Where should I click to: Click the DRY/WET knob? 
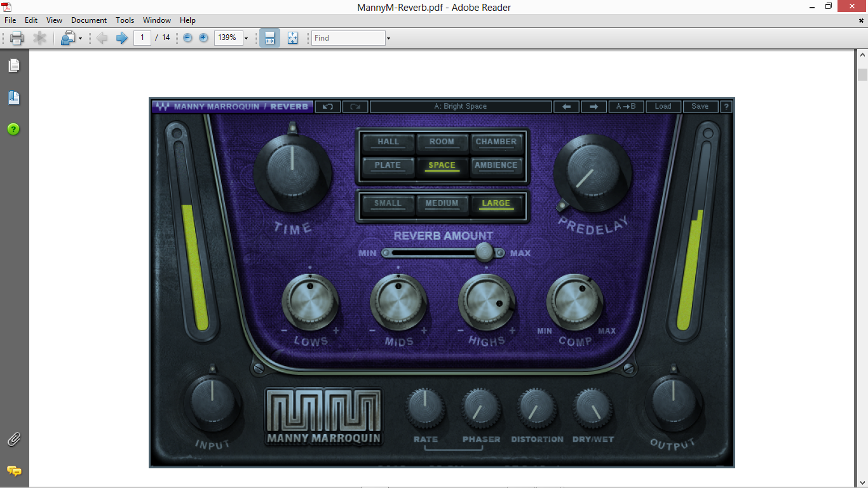point(592,409)
